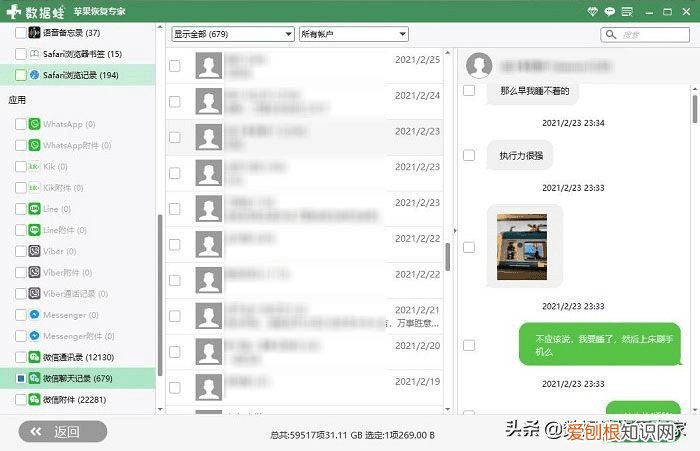Select 微信附件 (22281) category
Screen dimensions: 700x451
pos(78,399)
